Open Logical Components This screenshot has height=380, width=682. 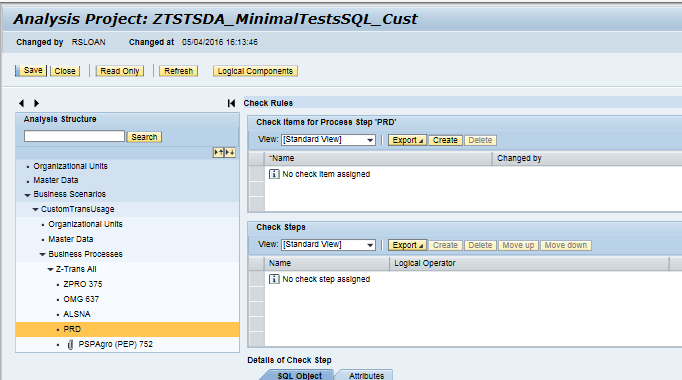click(x=255, y=71)
